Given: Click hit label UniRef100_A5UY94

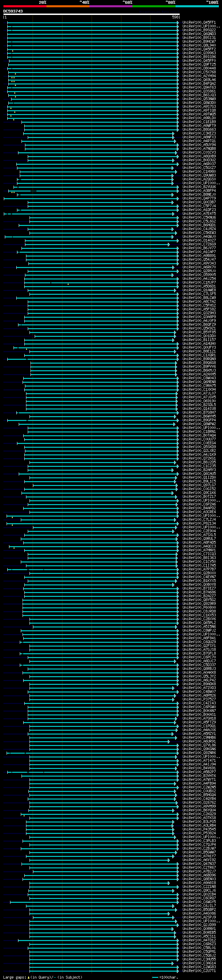Looking at the screenshot, I should [199, 145].
